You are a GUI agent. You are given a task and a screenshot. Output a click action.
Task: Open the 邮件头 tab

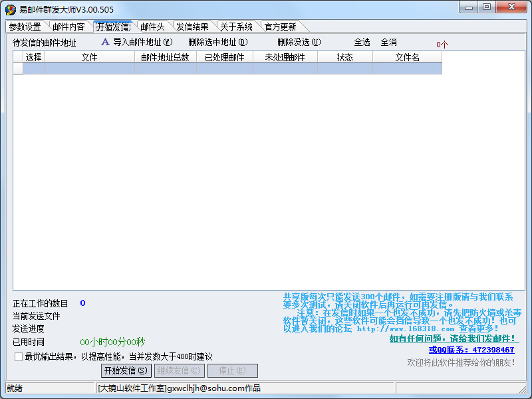(152, 27)
